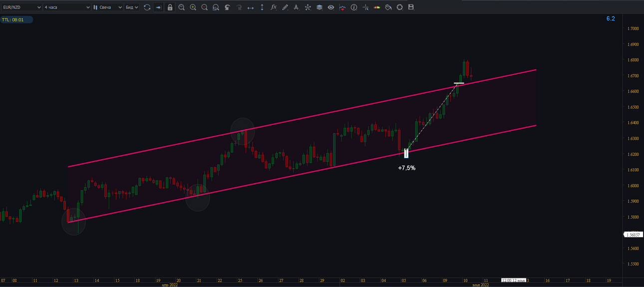Click the 1.7000 price axis label
The image size is (644, 287).
[x=633, y=28]
